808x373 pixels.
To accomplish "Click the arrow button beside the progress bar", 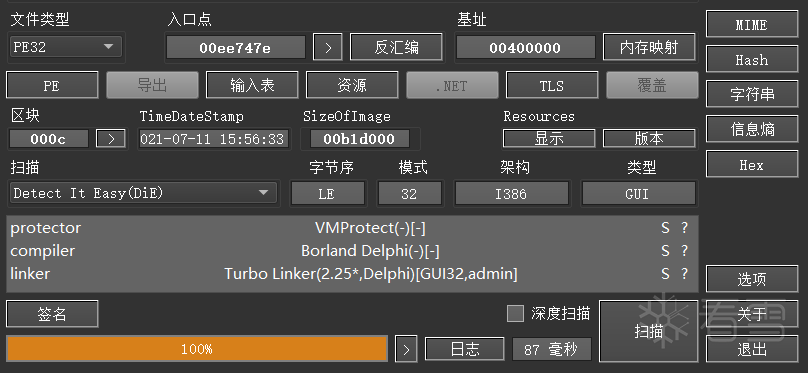I will pos(406,350).
